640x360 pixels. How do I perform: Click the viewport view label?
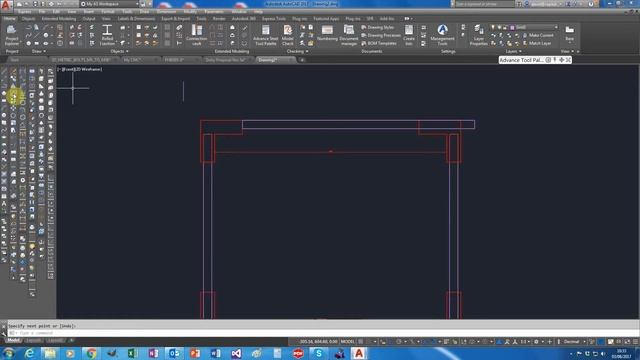pyautogui.click(x=80, y=69)
